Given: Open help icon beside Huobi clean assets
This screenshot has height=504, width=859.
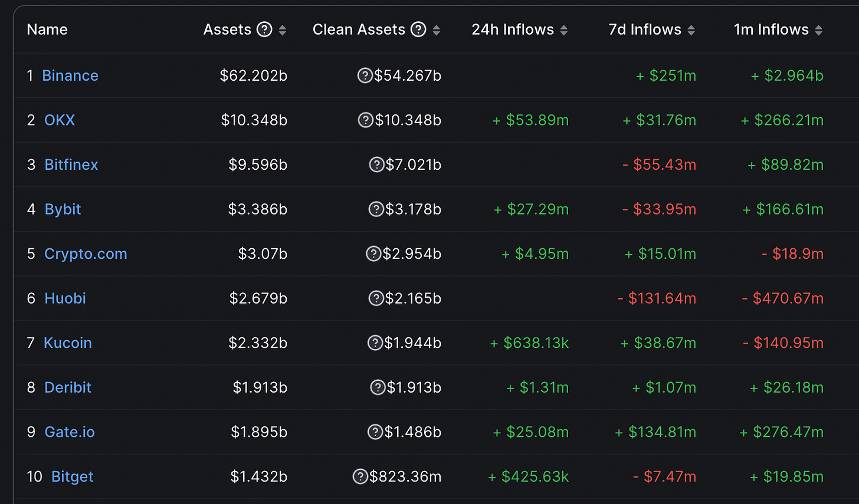Looking at the screenshot, I should 376,298.
